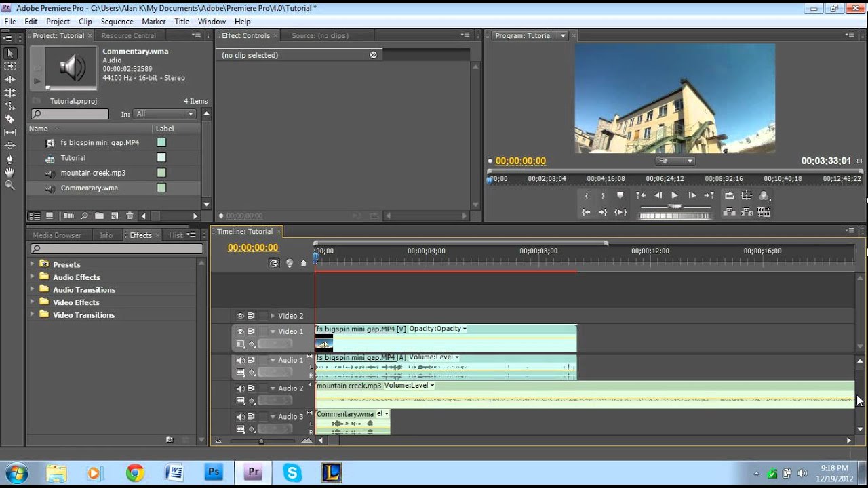The height and width of the screenshot is (488, 868).
Task: Pick the Rate Stretch tool
Action: [10, 106]
